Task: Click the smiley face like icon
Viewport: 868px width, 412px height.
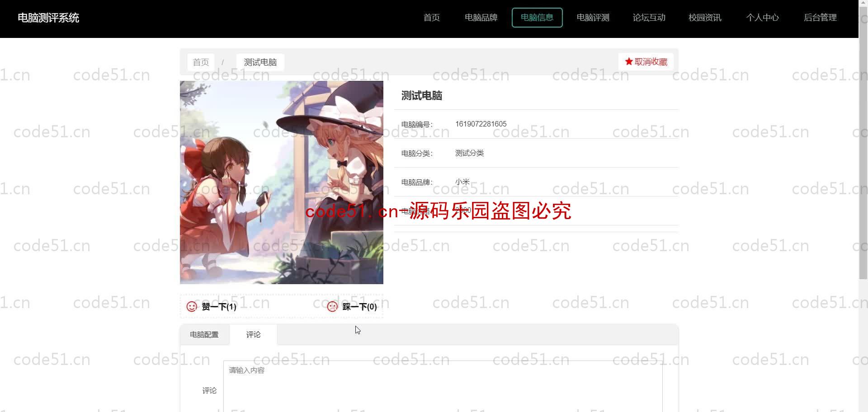Action: (x=192, y=307)
